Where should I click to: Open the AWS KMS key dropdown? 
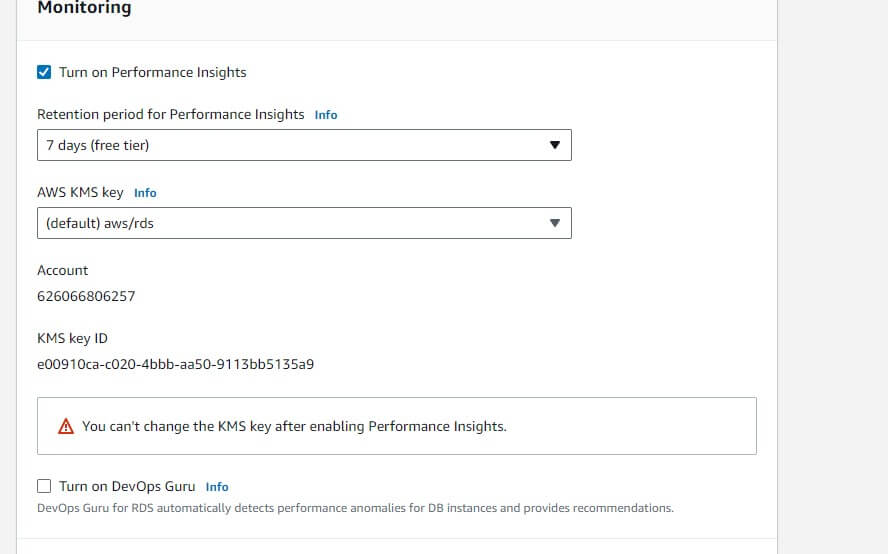[304, 223]
